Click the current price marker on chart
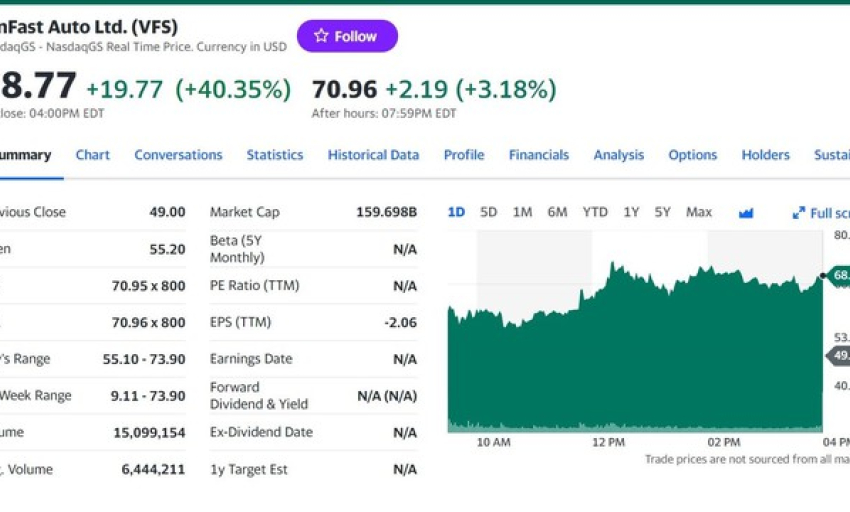Viewport: 850px width, 512px height. pos(836,275)
